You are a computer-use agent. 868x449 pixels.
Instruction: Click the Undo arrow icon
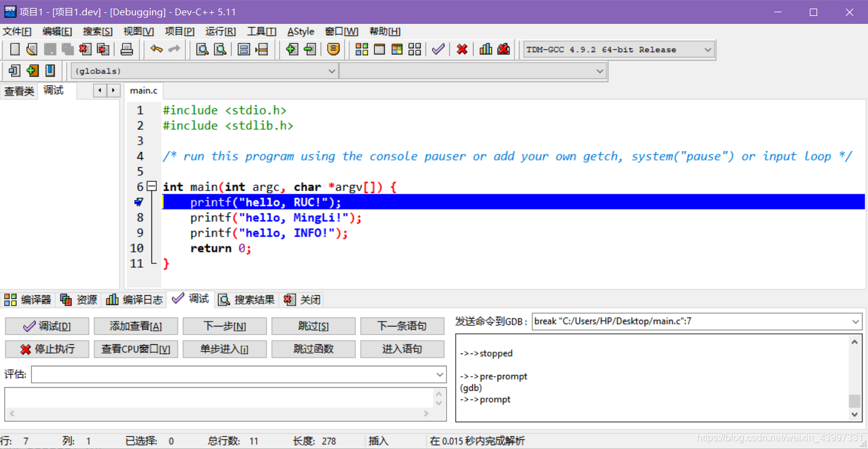(x=157, y=50)
